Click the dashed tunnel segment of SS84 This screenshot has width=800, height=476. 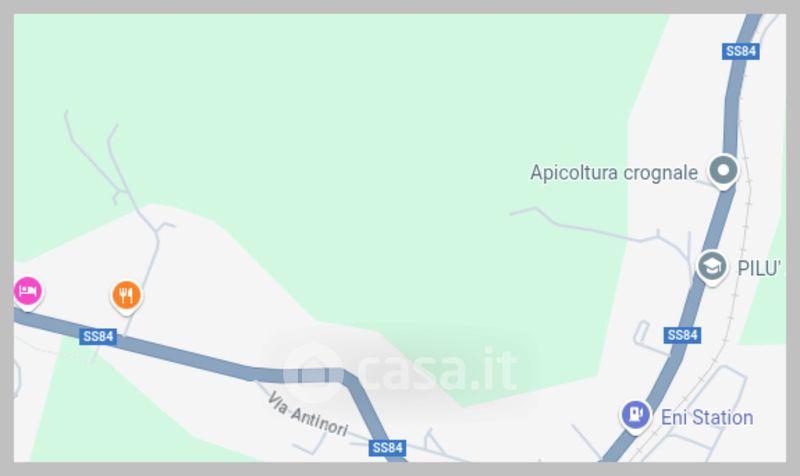(313, 375)
